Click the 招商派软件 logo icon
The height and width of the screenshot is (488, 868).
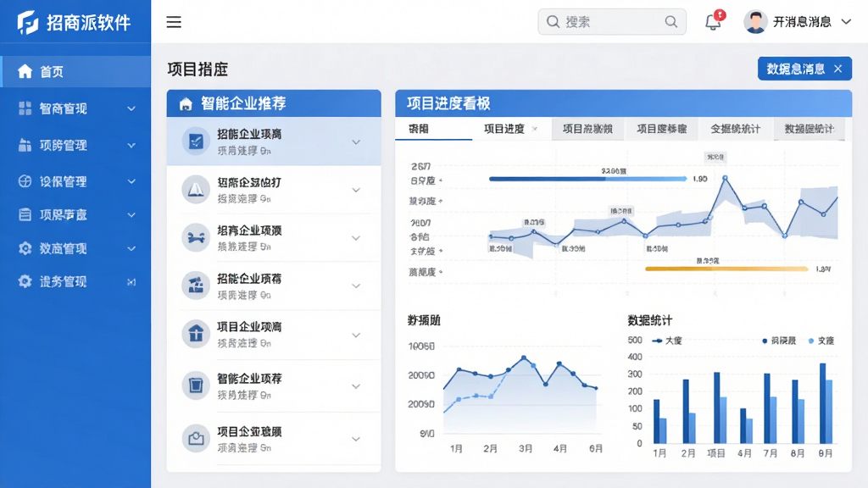[28, 22]
